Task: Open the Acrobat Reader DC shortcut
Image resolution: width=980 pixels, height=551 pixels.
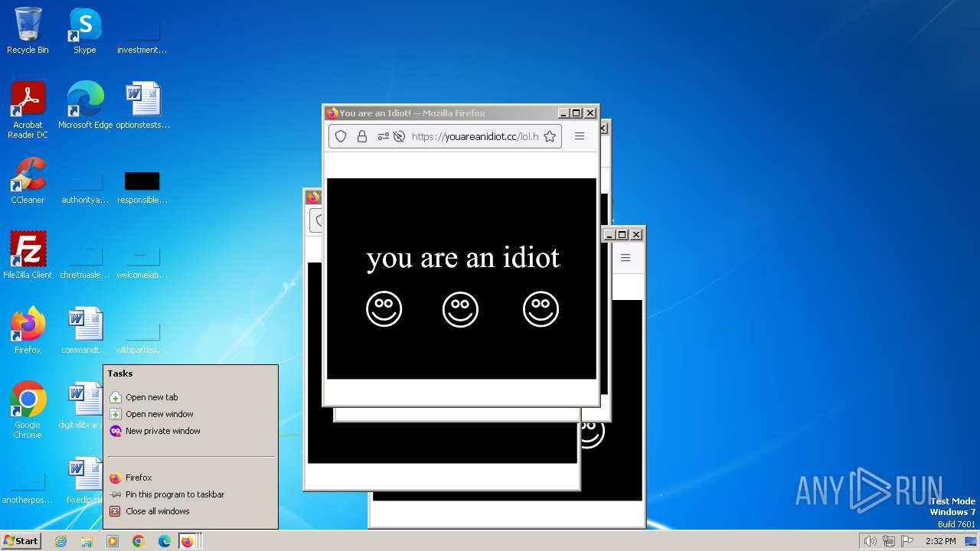Action: coord(28,110)
